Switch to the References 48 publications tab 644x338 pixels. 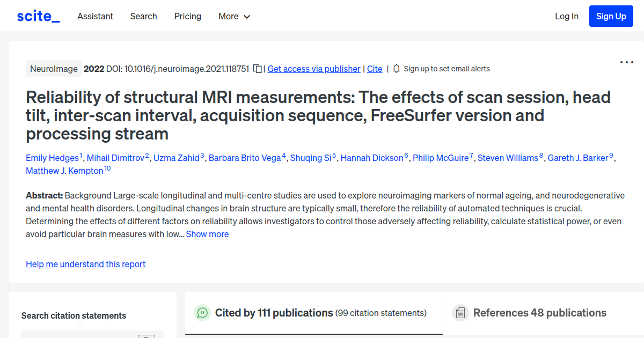coord(539,312)
